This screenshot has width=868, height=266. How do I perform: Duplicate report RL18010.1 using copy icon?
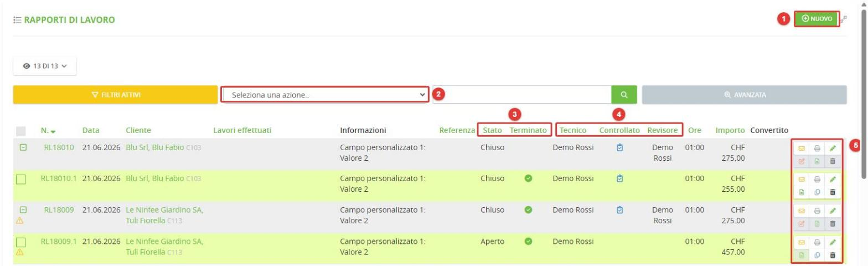817,193
